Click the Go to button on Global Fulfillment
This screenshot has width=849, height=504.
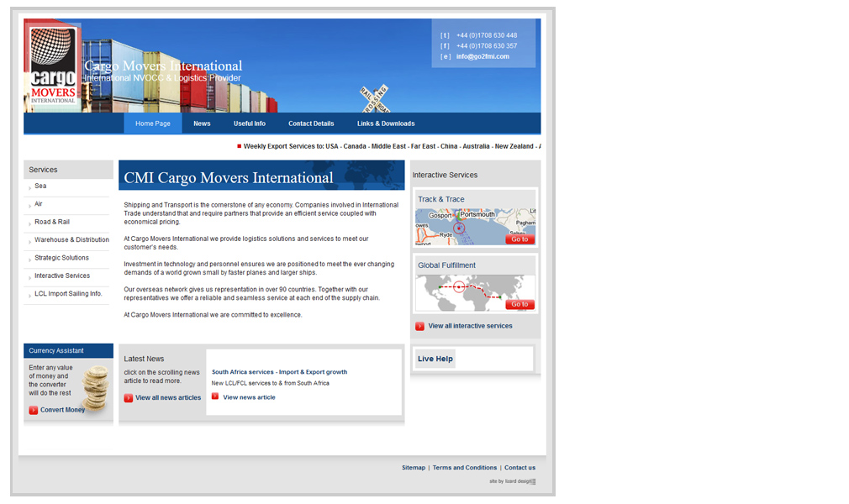tap(519, 304)
